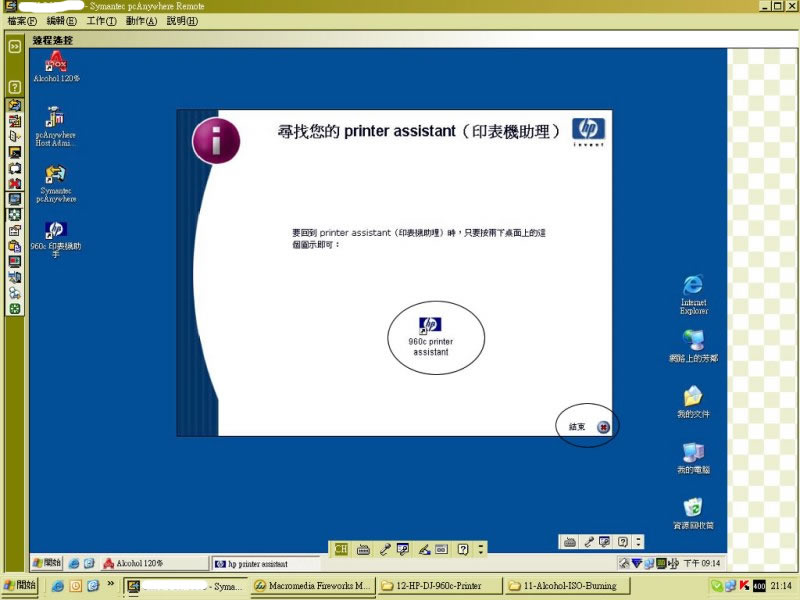
Task: Switch to the Macromedia Fireworks taskbar button
Action: point(313,586)
